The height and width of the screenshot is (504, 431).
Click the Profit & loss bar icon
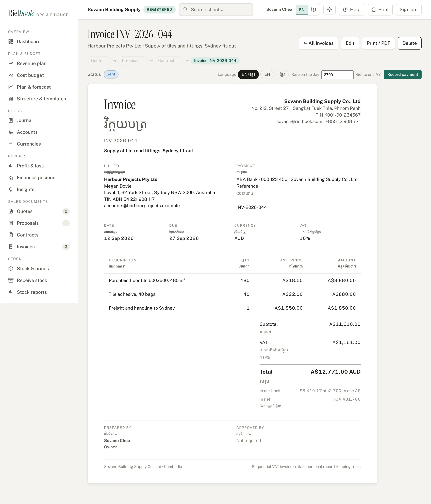coord(11,166)
